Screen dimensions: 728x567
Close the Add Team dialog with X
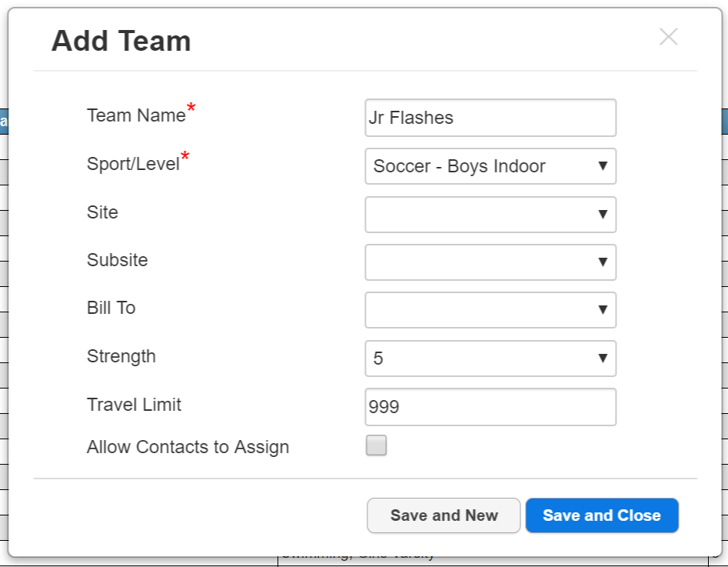click(x=668, y=37)
